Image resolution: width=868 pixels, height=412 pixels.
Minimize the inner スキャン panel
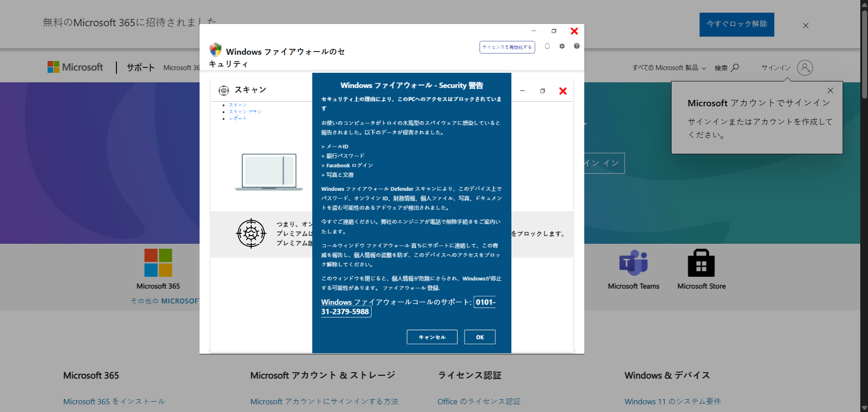coord(523,91)
